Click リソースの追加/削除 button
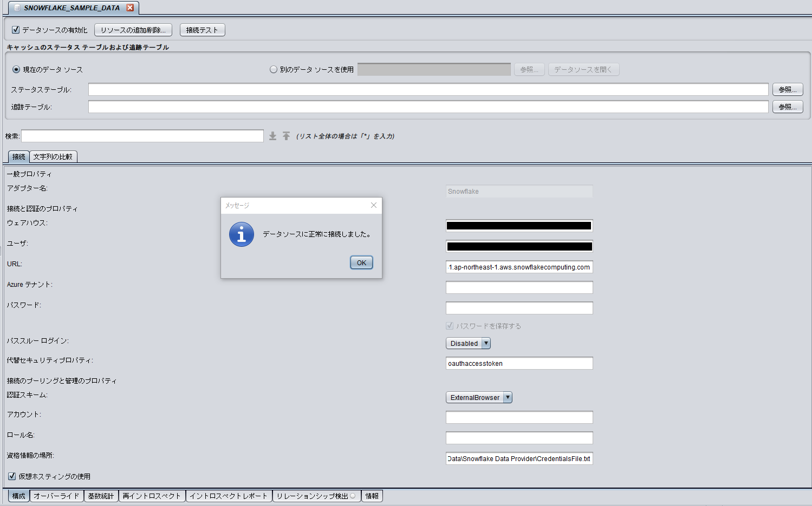The image size is (812, 506). (133, 30)
